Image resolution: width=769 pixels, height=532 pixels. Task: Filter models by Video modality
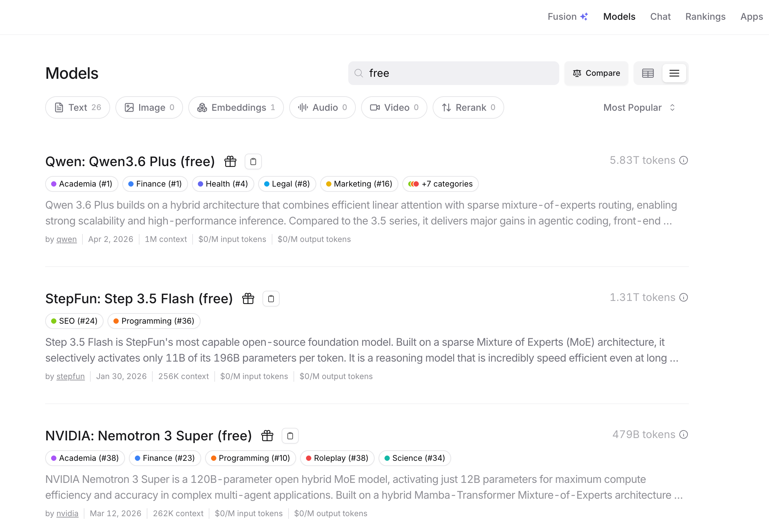pyautogui.click(x=394, y=107)
